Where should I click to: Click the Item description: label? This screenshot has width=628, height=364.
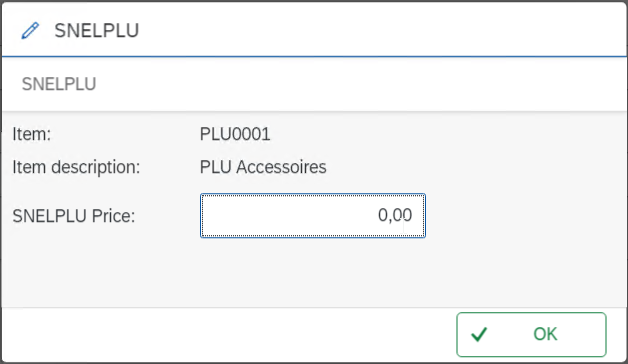pos(76,167)
